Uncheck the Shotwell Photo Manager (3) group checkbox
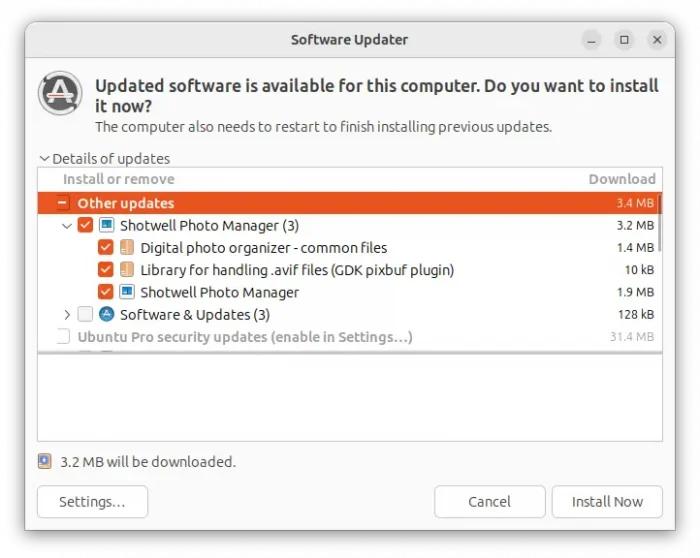 85,225
